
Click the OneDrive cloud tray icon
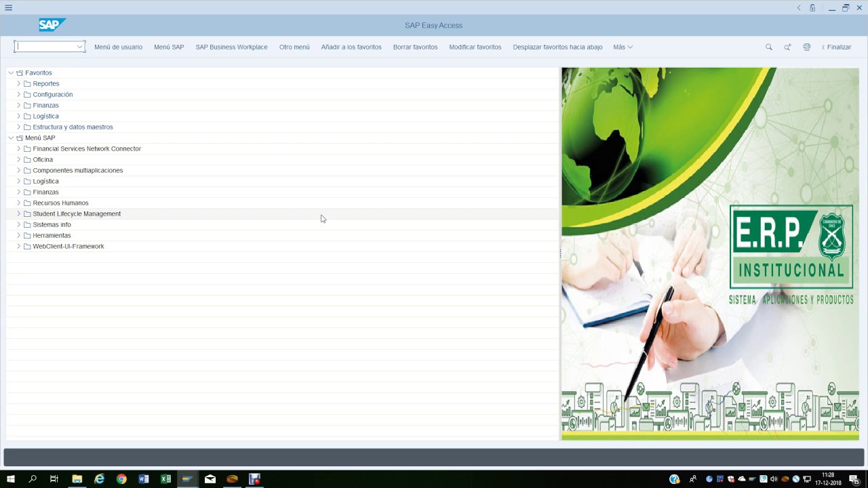point(742,479)
